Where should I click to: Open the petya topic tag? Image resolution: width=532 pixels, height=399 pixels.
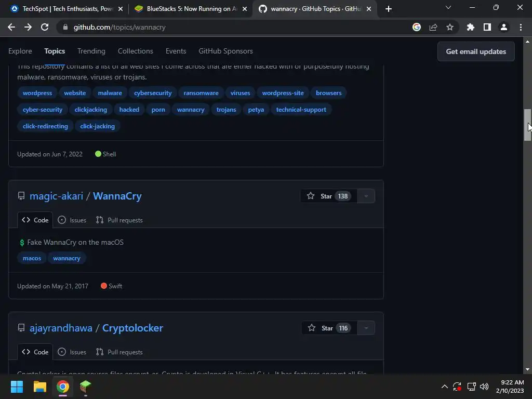[256, 110]
